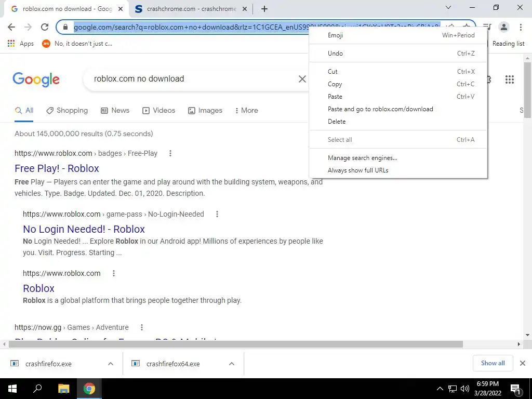Viewport: 532px width, 399px height.
Task: Show hidden system tray icons
Action: pos(440,389)
